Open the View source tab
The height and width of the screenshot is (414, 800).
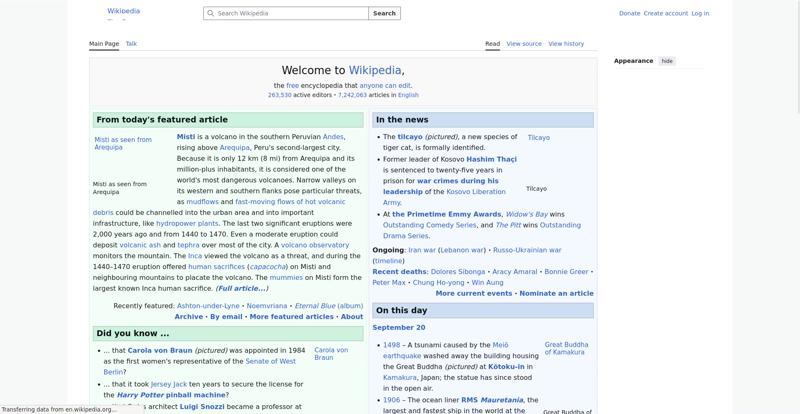[x=524, y=44]
